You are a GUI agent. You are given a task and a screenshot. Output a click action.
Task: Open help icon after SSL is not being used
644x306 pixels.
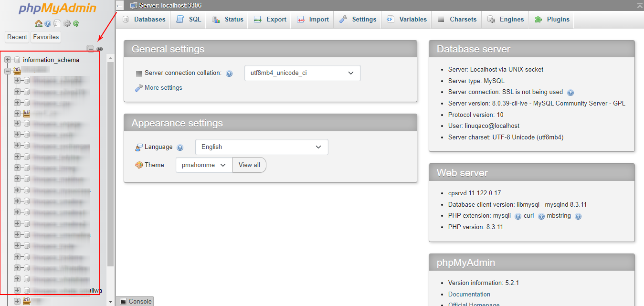tap(570, 93)
